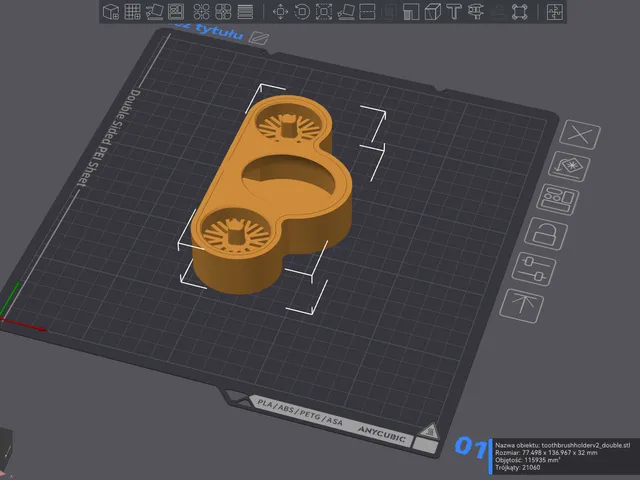
Task: Activate the Cut tool
Action: point(367,12)
